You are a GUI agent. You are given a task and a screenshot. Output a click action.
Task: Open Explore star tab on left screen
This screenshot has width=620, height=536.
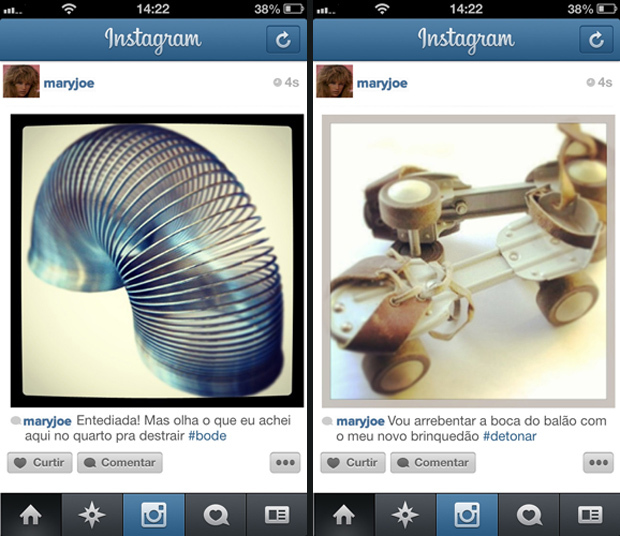(92, 515)
